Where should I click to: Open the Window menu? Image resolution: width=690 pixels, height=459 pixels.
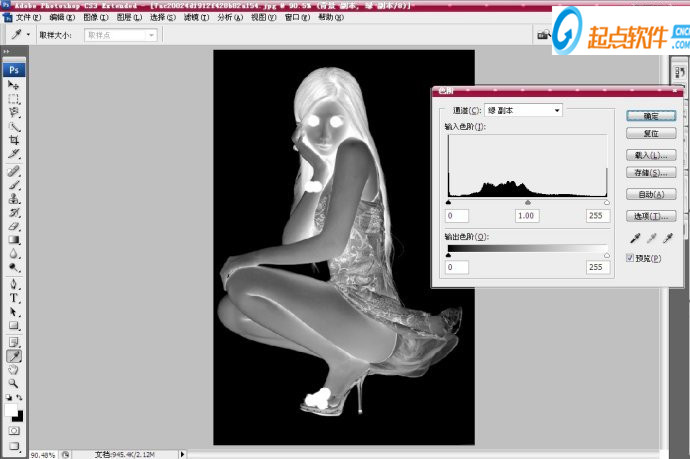(x=297, y=17)
